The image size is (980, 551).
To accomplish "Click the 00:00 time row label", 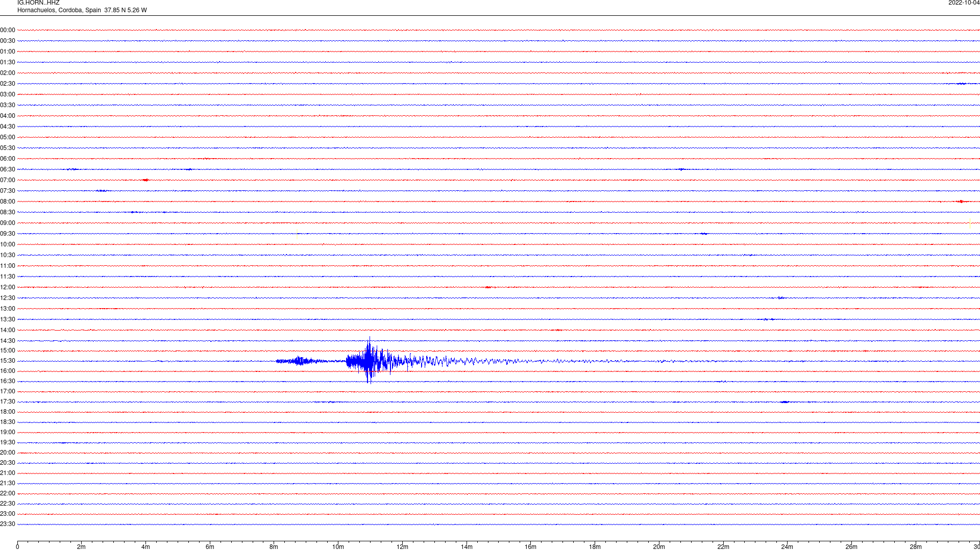I will 8,30.
